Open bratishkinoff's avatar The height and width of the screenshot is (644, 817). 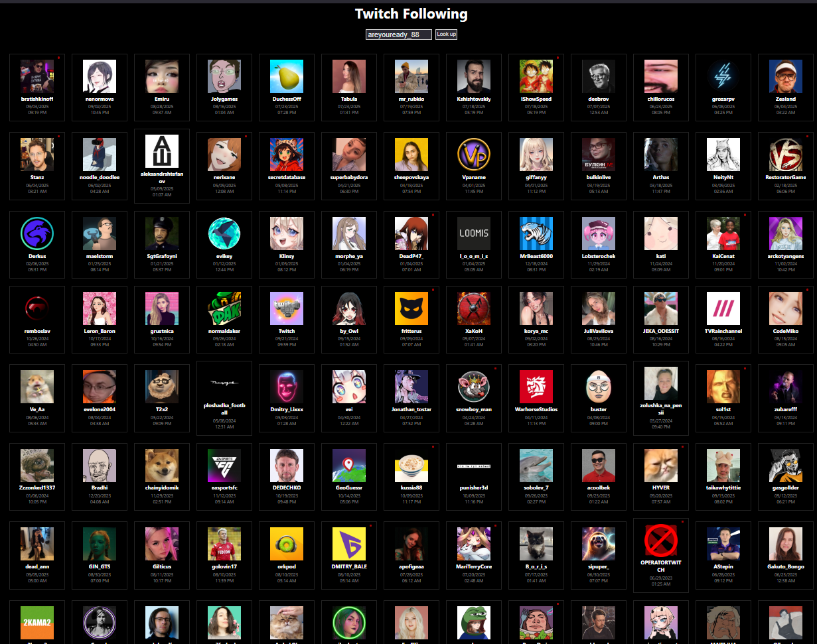coord(37,76)
